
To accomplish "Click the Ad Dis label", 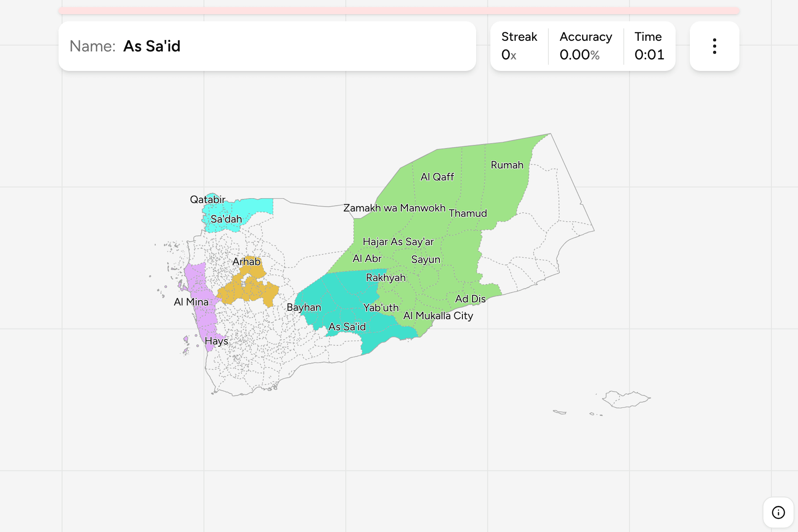I will pos(470,299).
